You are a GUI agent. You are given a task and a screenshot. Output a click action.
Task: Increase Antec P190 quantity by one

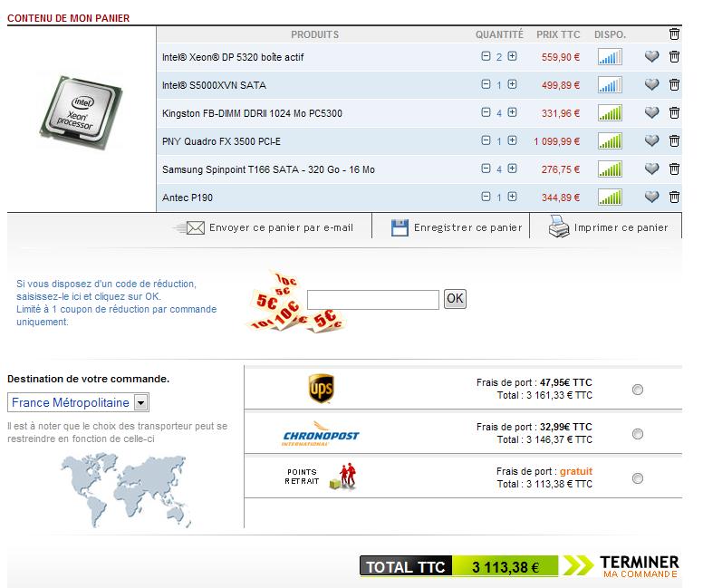tap(512, 197)
